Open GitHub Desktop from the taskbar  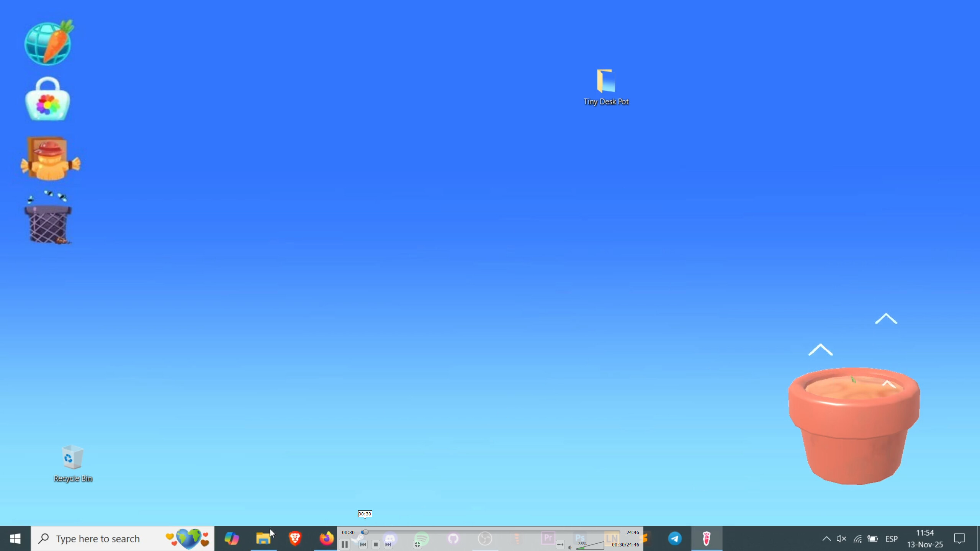tap(453, 538)
